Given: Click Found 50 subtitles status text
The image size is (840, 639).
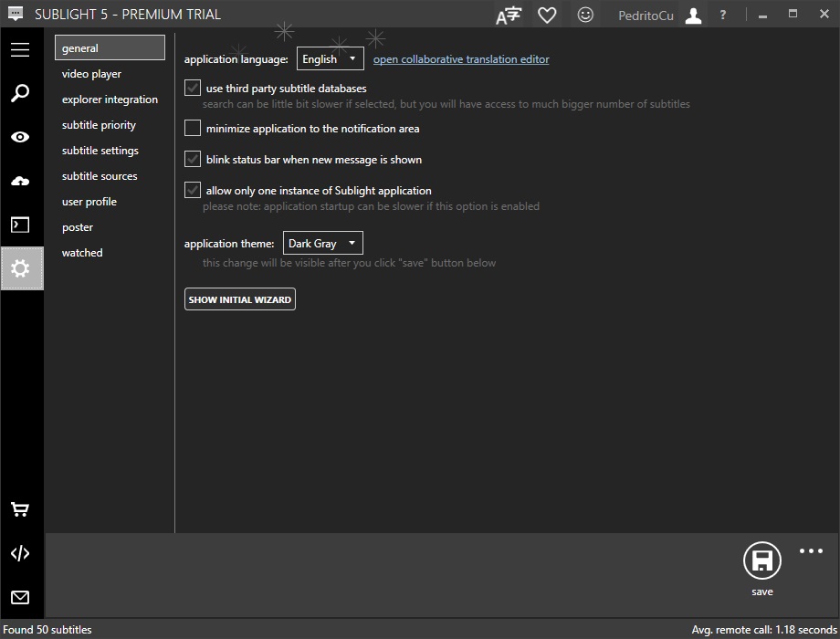Looking at the screenshot, I should pos(47,629).
